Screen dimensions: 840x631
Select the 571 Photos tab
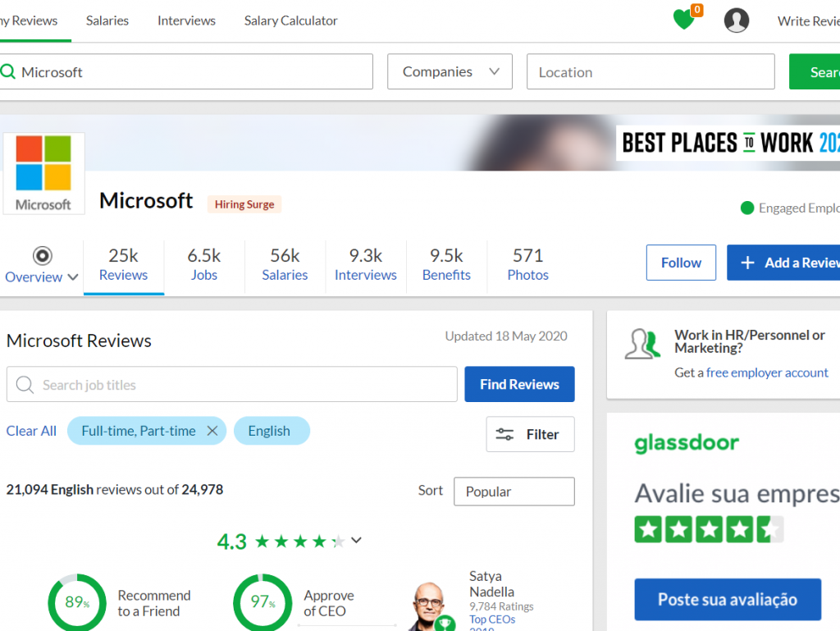(x=528, y=264)
